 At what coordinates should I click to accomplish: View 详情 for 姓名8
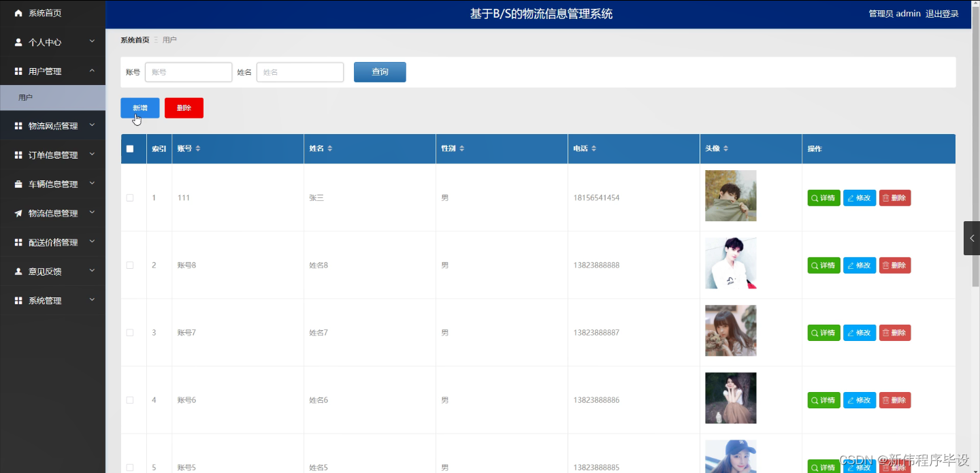pos(823,265)
